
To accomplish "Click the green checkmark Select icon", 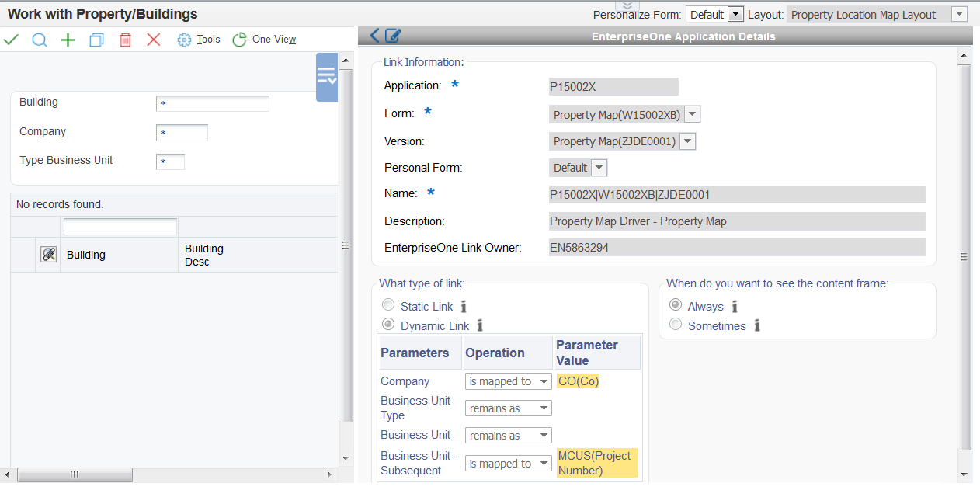I will [x=11, y=40].
